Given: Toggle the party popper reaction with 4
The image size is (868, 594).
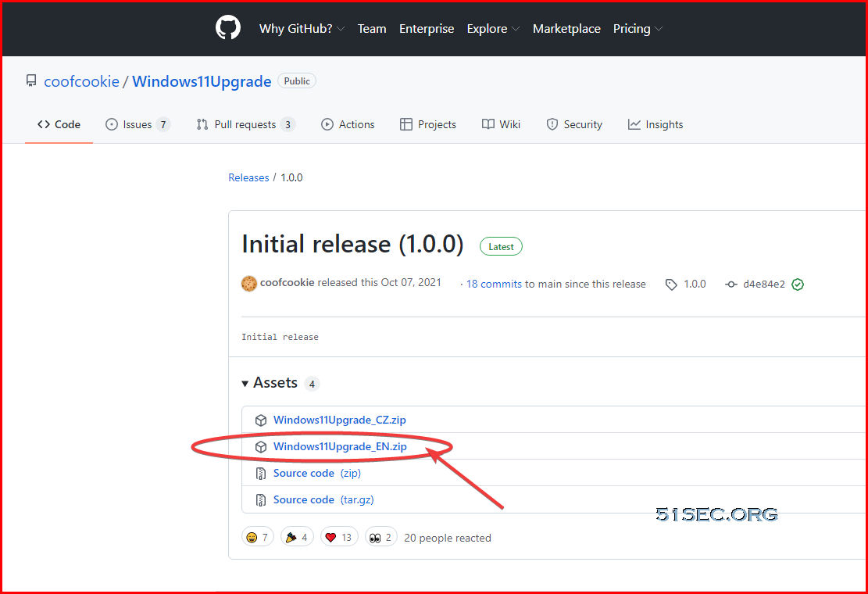Looking at the screenshot, I should point(297,537).
